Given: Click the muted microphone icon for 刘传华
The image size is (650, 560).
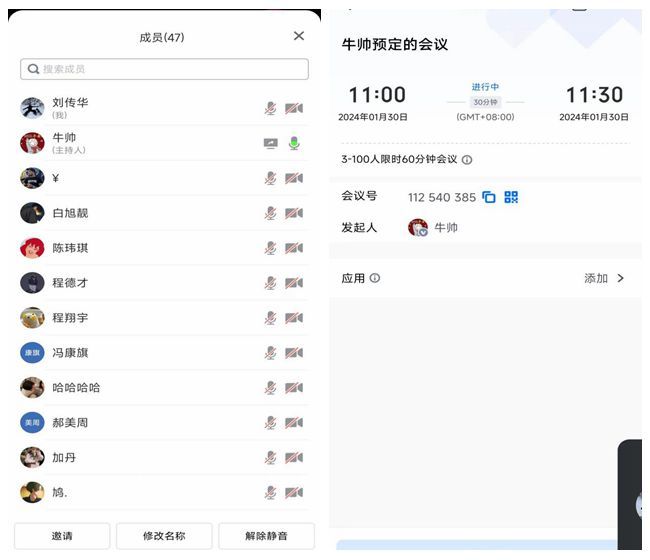Looking at the screenshot, I should click(271, 108).
